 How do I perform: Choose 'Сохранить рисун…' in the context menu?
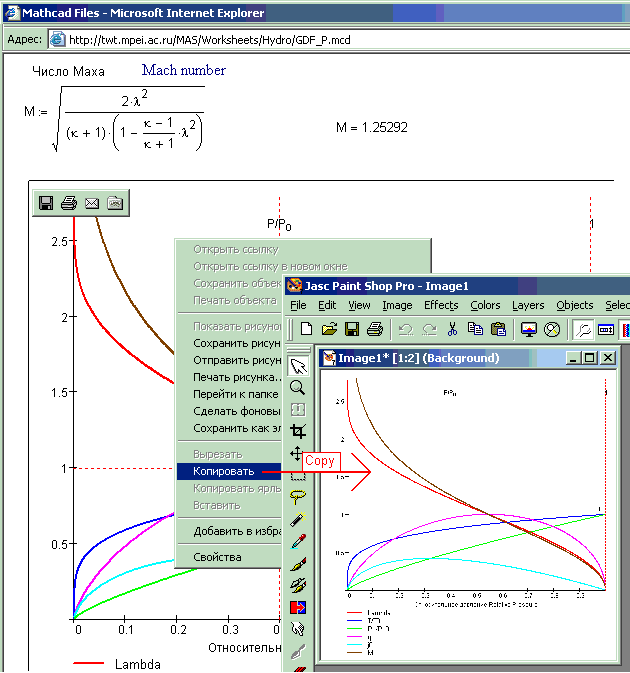pos(229,343)
